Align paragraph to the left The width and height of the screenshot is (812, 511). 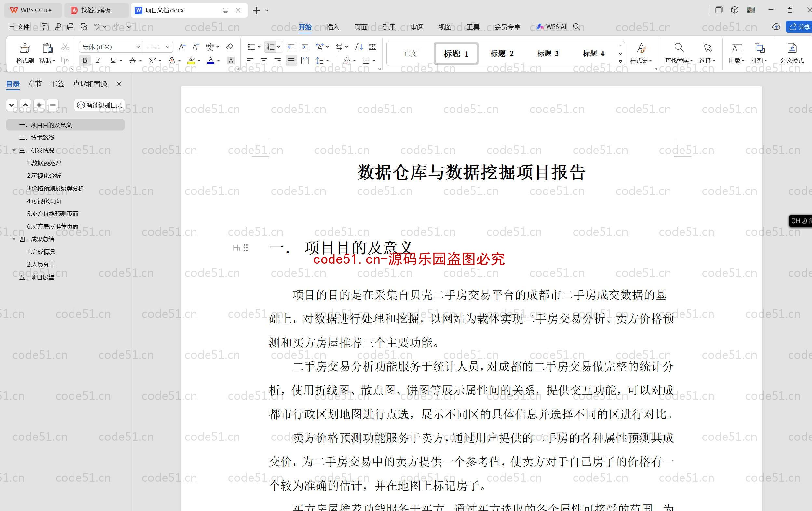point(250,61)
